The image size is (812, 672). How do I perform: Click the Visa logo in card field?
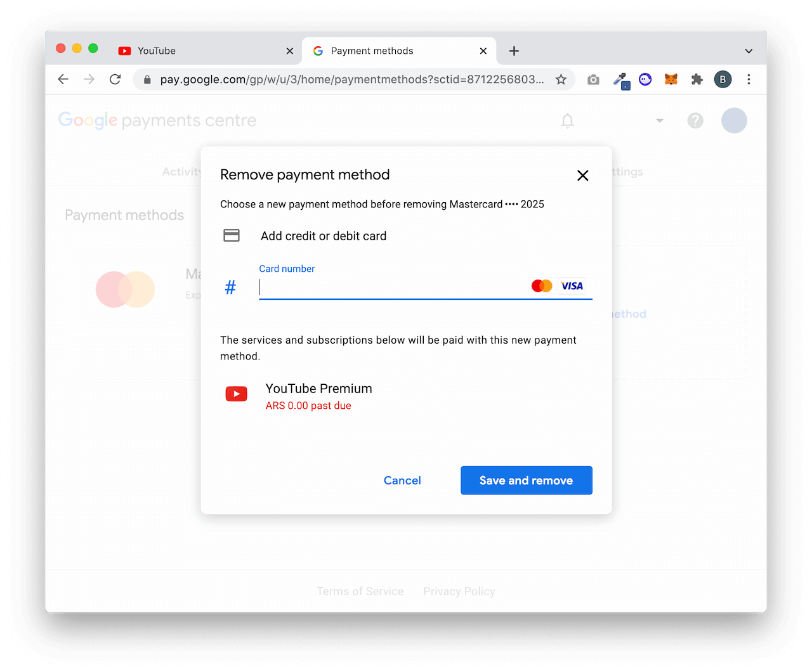[x=572, y=286]
